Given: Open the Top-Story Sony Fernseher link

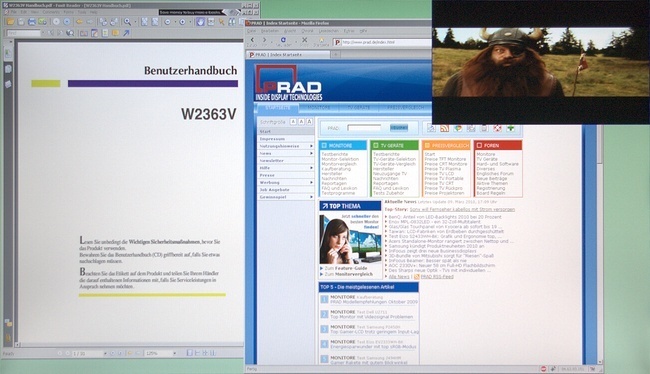Looking at the screenshot, I should click(x=462, y=209).
